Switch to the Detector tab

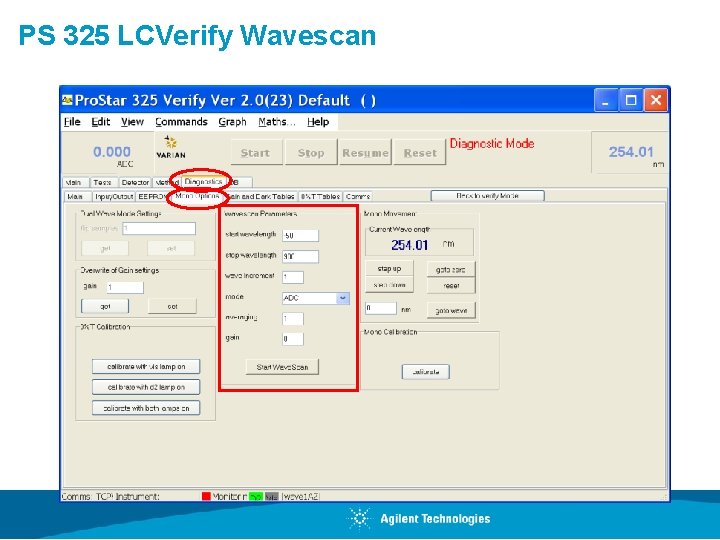(135, 182)
